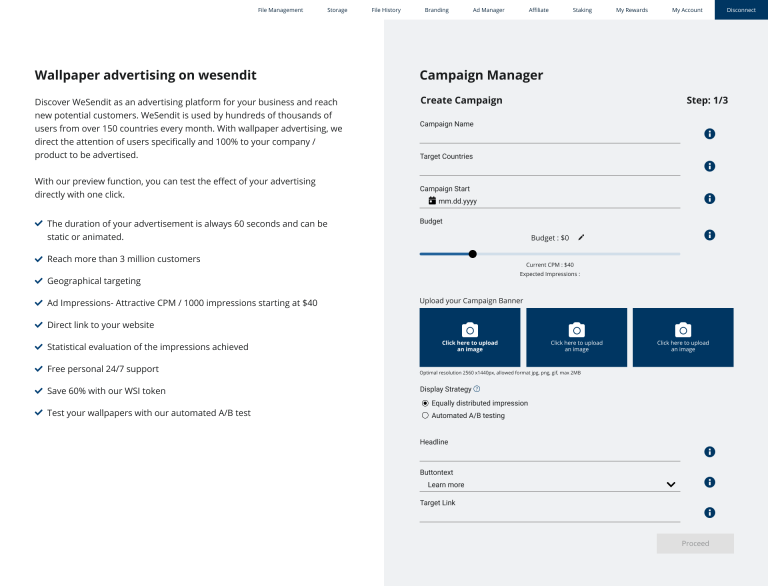Open File History in top navigation

(386, 10)
